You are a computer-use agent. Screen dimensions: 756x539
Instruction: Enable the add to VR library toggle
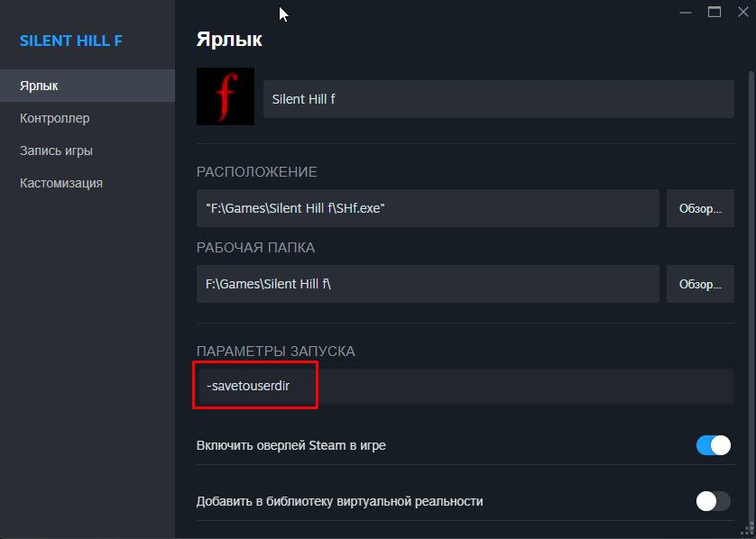tap(713, 501)
